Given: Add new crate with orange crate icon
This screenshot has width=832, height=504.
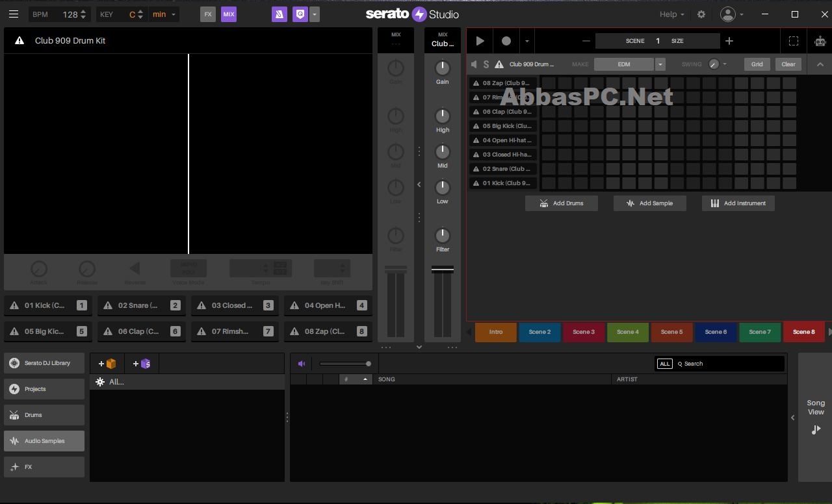Looking at the screenshot, I should [107, 364].
